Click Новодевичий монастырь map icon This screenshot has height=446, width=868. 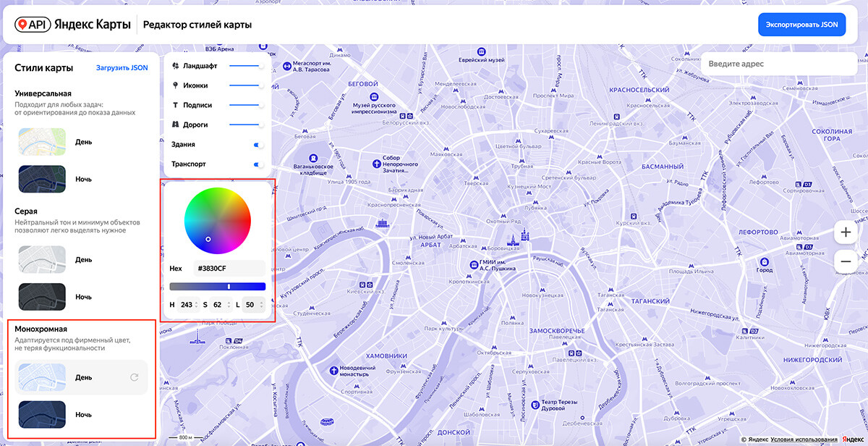[333, 370]
